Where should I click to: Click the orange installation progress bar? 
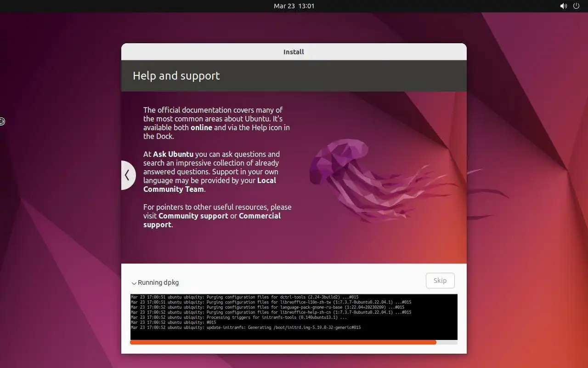pos(294,342)
